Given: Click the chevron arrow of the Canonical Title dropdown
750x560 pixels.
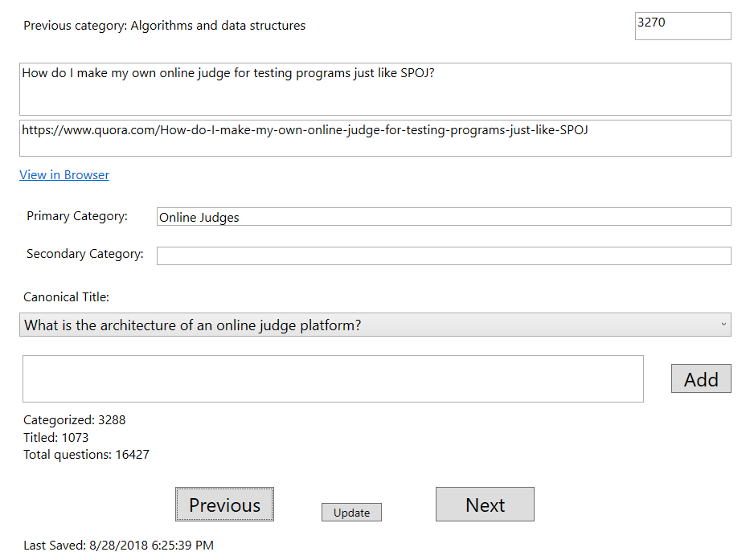Looking at the screenshot, I should 723,325.
